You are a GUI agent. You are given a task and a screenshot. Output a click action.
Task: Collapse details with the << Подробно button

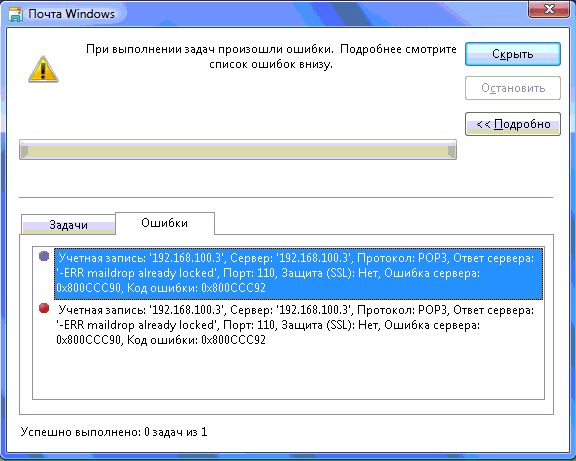pyautogui.click(x=513, y=124)
